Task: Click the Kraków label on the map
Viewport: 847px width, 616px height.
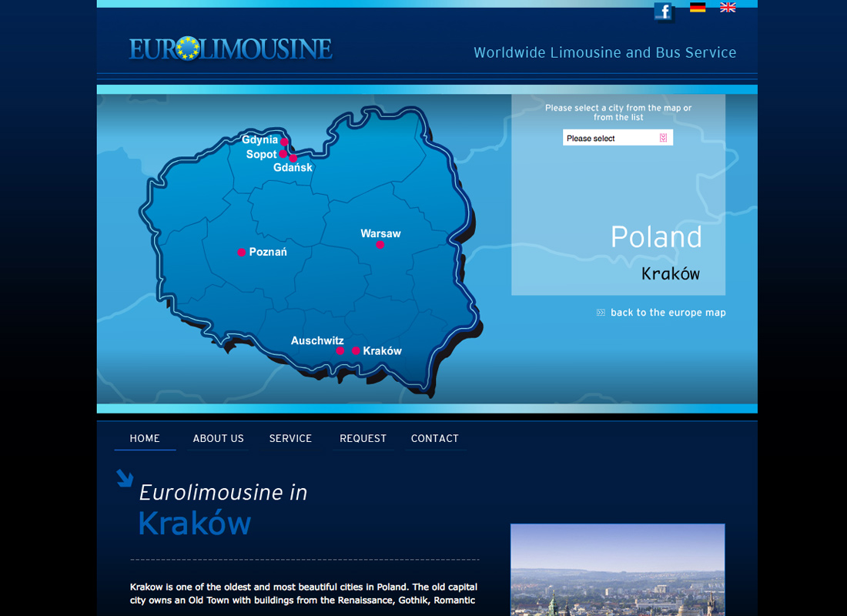Action: 383,350
